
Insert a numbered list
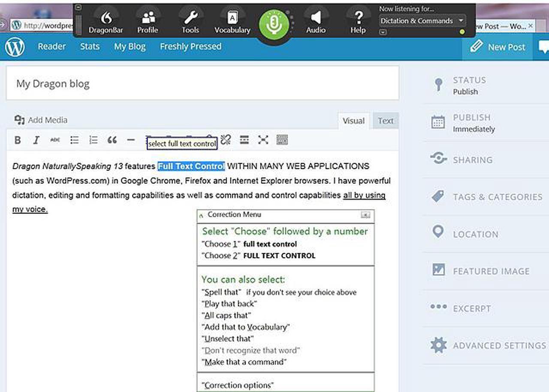pos(93,140)
